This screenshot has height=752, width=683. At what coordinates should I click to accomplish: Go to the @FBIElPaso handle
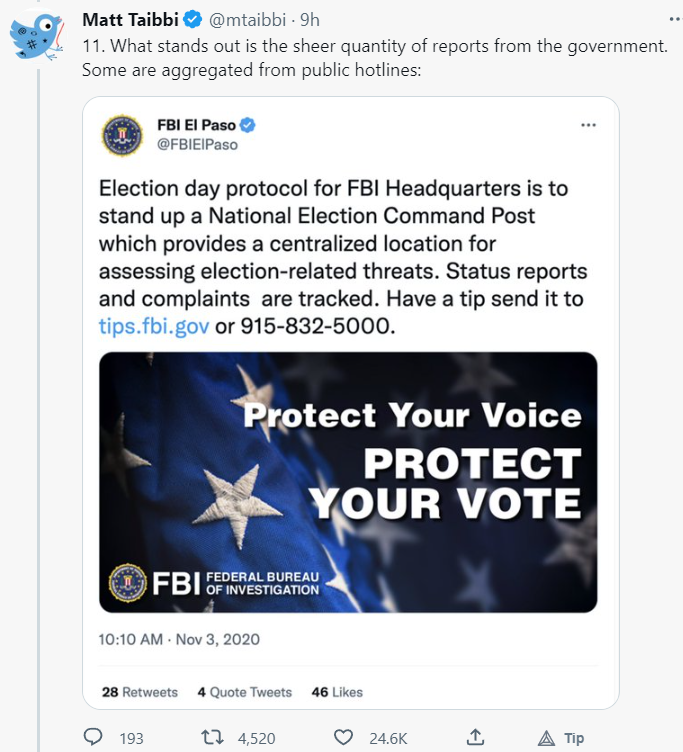pos(197,144)
